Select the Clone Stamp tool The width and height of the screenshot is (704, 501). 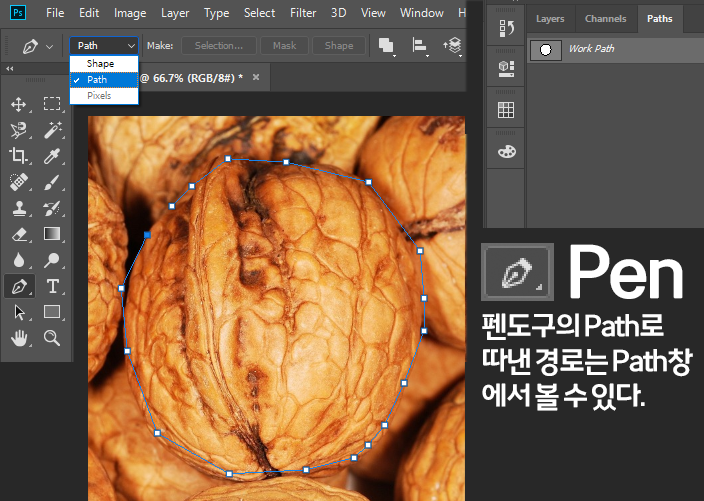pyautogui.click(x=18, y=208)
